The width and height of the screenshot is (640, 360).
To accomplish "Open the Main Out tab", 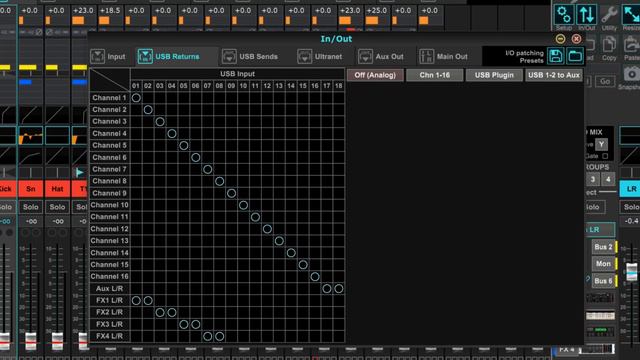I will pos(443,56).
